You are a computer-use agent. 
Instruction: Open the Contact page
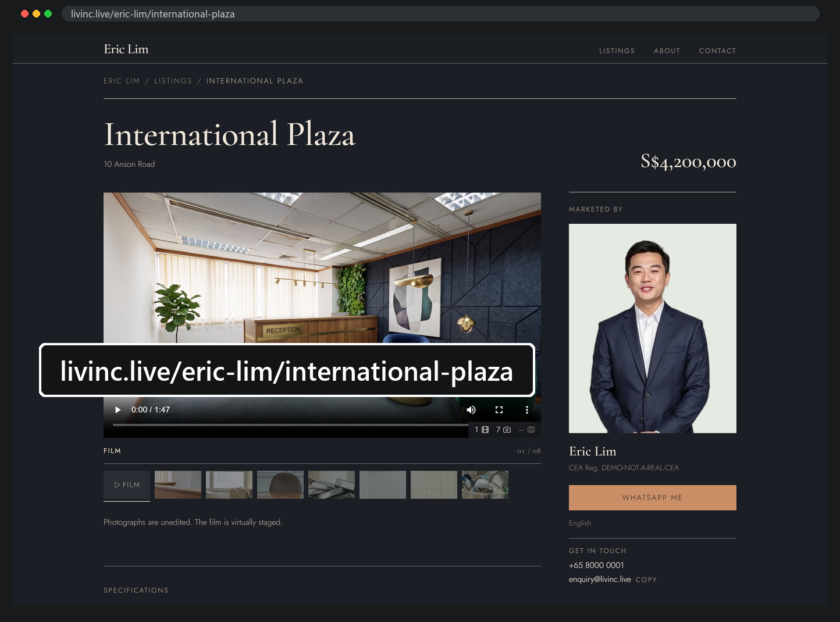click(717, 51)
